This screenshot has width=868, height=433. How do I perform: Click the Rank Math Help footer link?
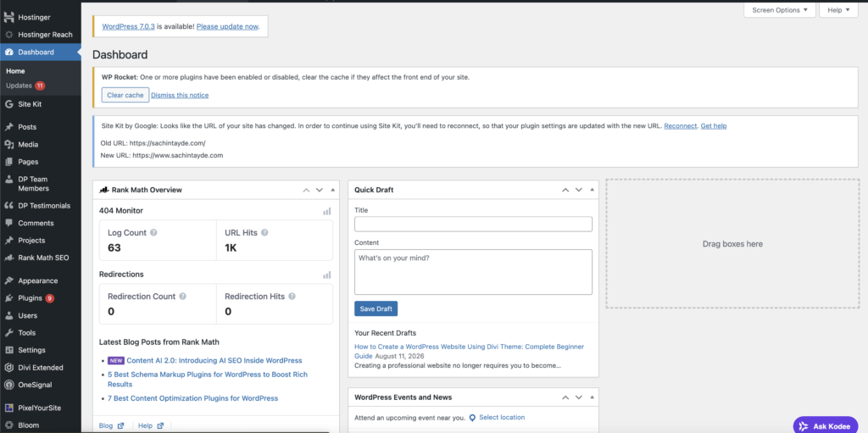point(151,426)
